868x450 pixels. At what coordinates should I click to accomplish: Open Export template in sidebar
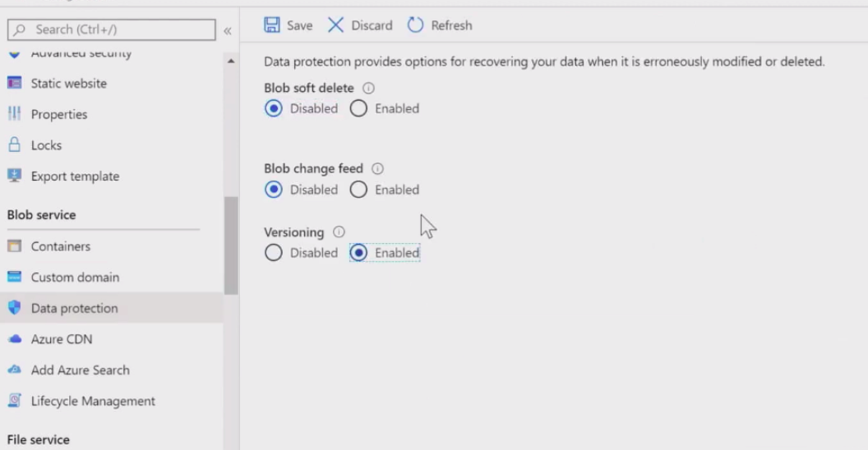click(75, 177)
